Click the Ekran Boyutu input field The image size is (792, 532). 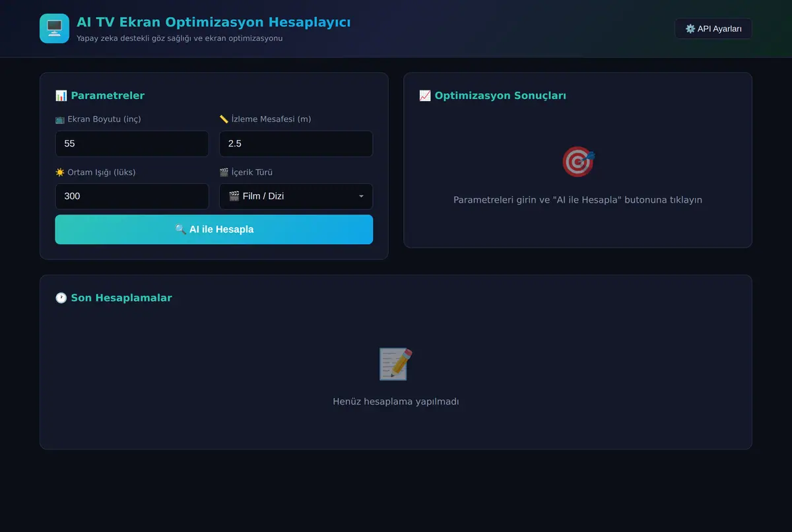[132, 143]
